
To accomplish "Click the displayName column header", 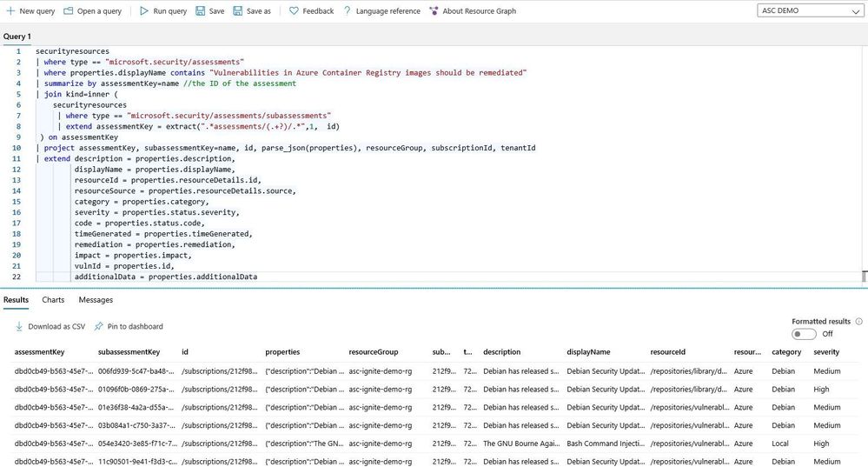I will tap(588, 352).
